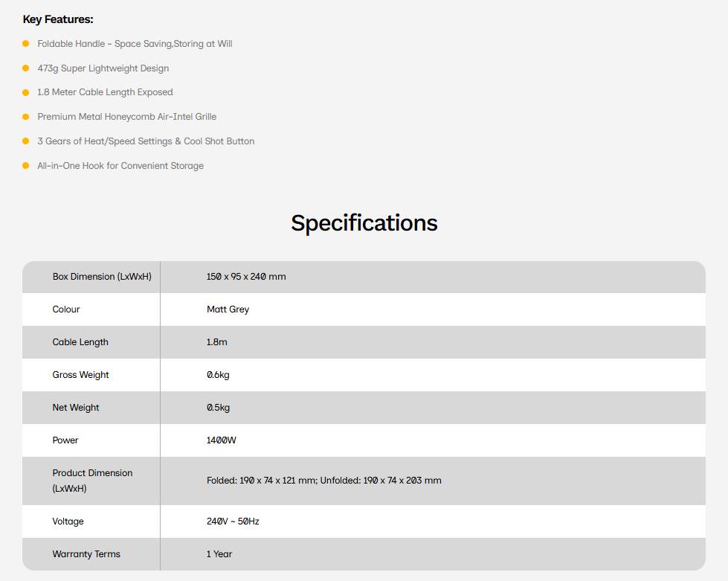The image size is (728, 581).
Task: Click the Cable Length row label
Action: click(x=80, y=342)
